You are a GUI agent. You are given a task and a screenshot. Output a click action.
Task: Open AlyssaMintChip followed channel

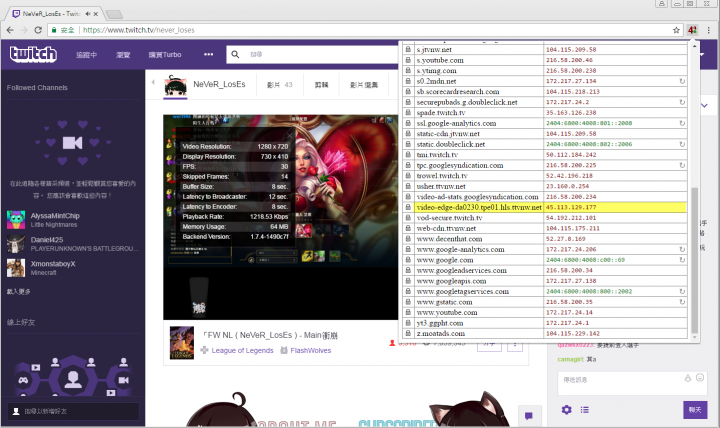(73, 220)
